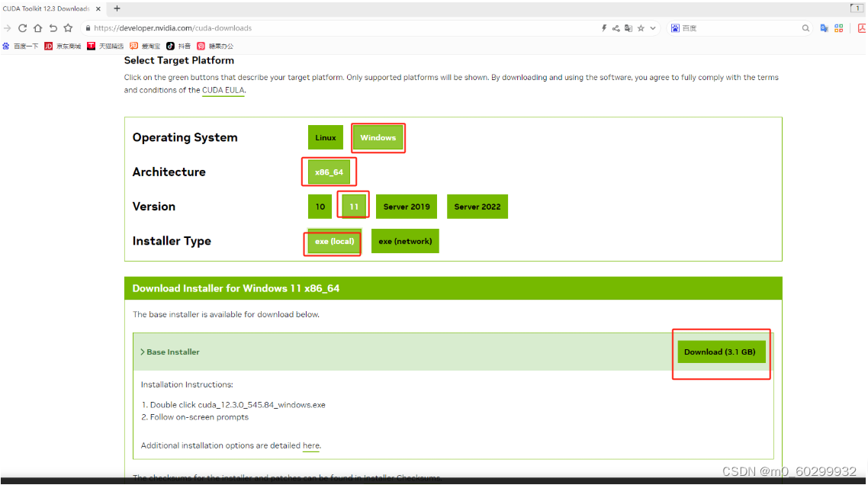Click the Baidu search engine paw icon

tap(675, 28)
